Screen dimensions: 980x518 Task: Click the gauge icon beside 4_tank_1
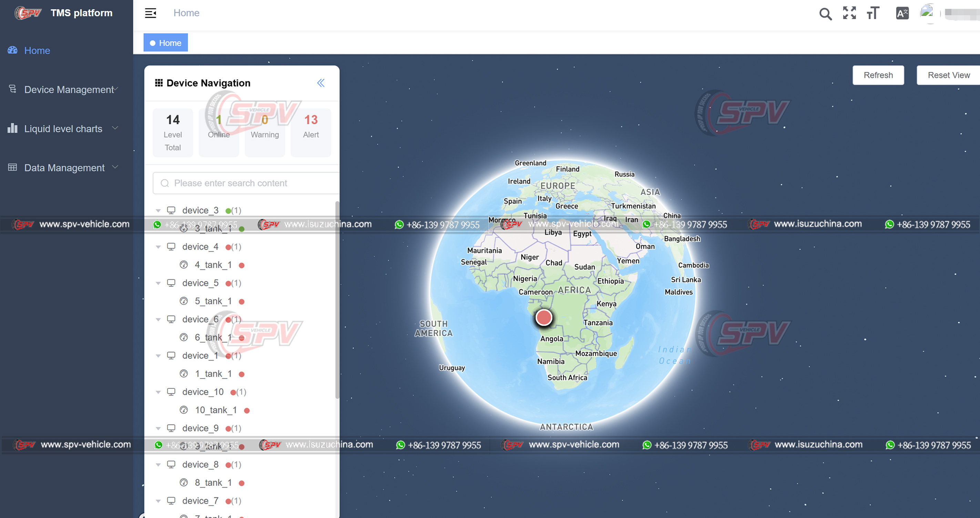click(184, 265)
